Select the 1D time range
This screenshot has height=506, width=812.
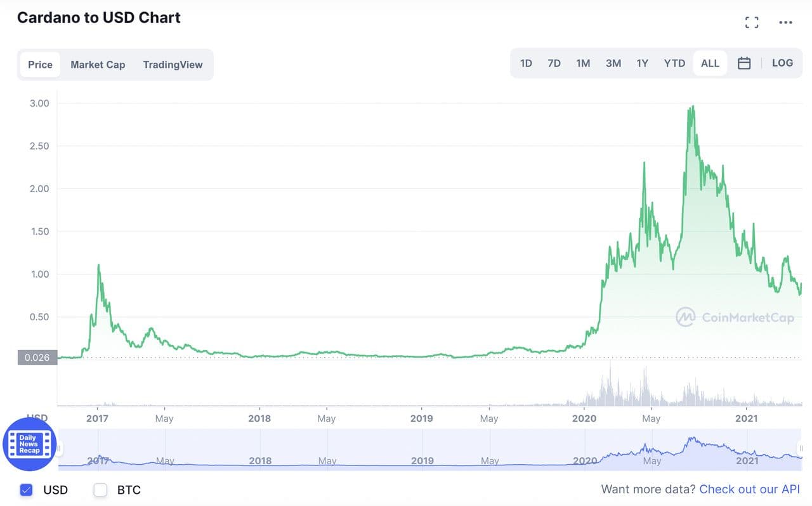pyautogui.click(x=526, y=63)
